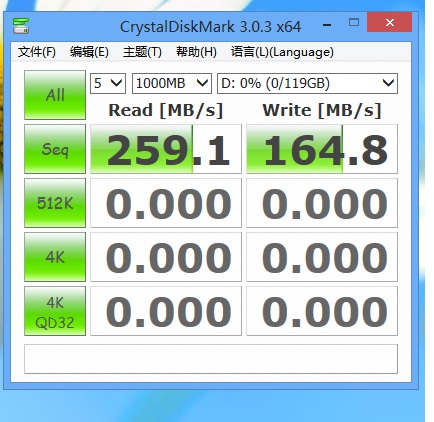434x422 pixels.
Task: Open the 编辑(E) menu
Action: (x=89, y=52)
